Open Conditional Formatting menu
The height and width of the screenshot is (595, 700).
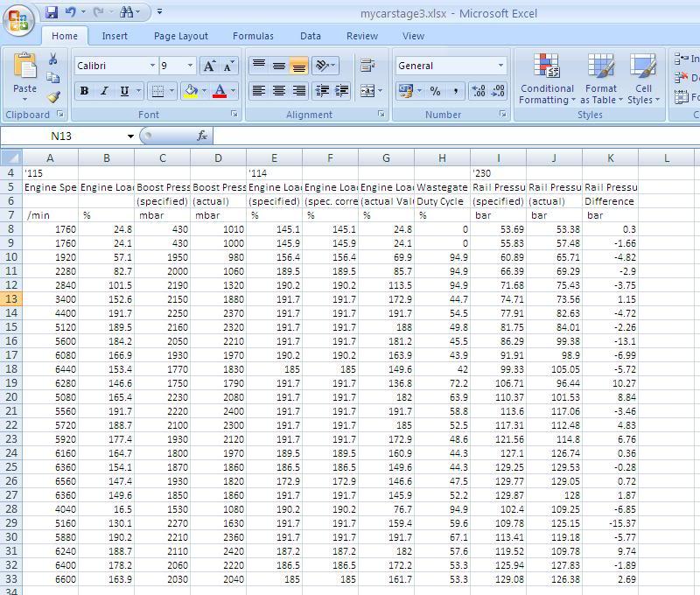click(547, 80)
